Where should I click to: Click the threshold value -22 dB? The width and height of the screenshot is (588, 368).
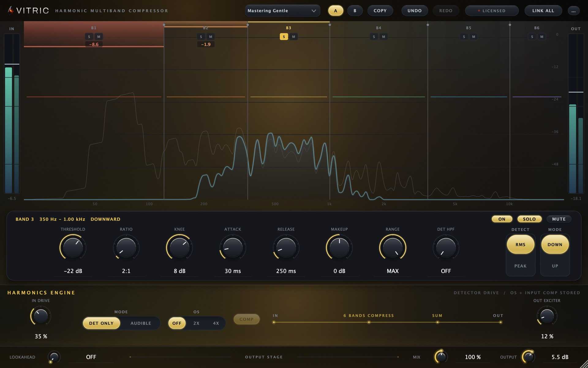tap(73, 271)
